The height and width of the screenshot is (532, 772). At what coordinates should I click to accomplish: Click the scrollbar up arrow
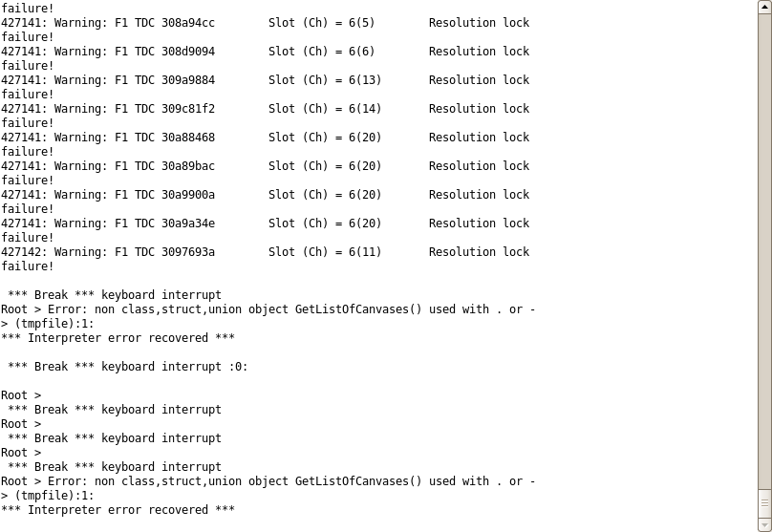764,7
